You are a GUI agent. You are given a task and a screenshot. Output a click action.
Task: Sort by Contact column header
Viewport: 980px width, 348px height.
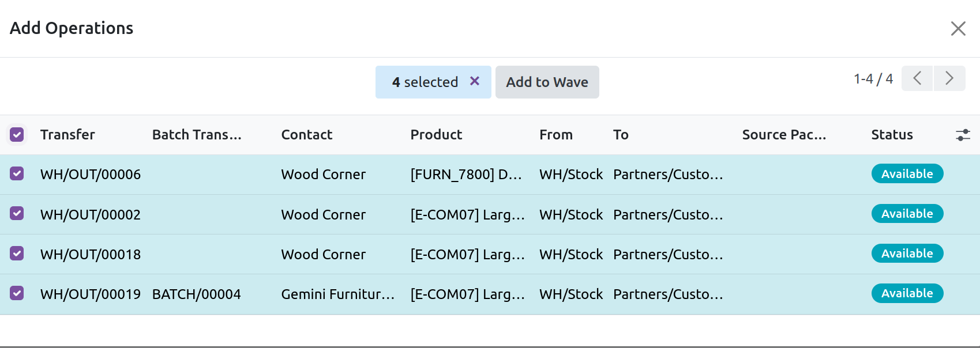pos(307,135)
